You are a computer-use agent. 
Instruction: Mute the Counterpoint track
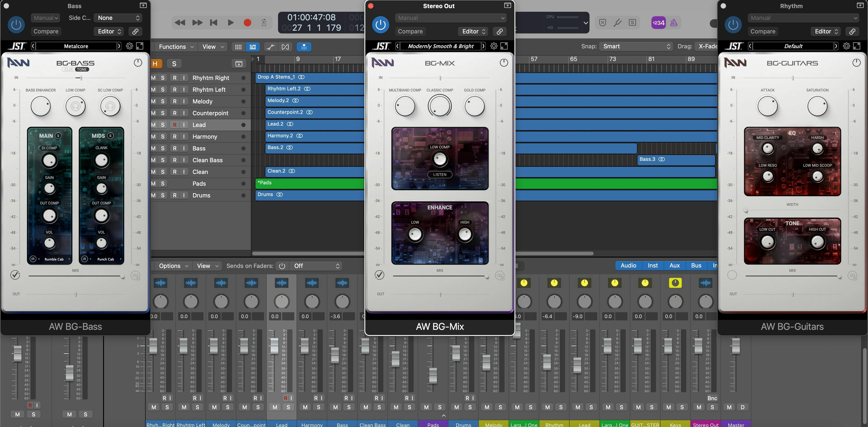[x=154, y=113]
